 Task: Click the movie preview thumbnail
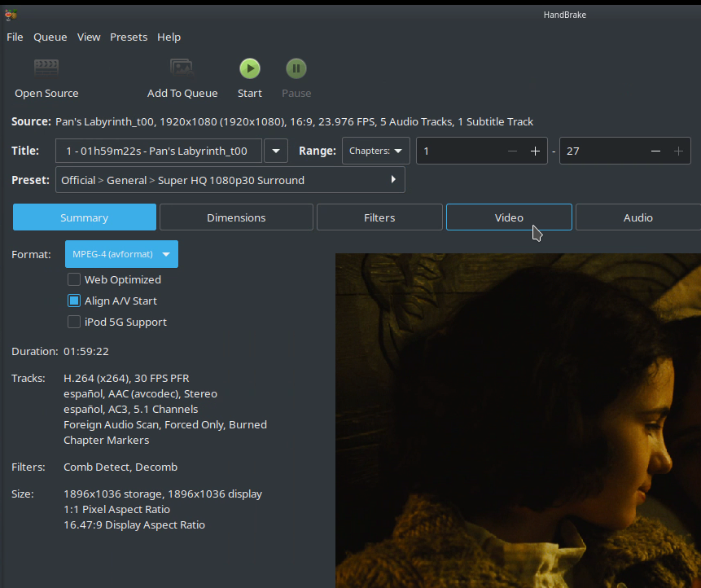(x=518, y=421)
